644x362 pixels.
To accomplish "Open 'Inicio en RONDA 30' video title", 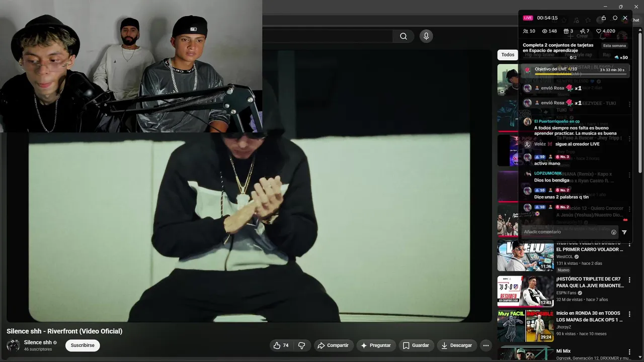I will pyautogui.click(x=590, y=316).
